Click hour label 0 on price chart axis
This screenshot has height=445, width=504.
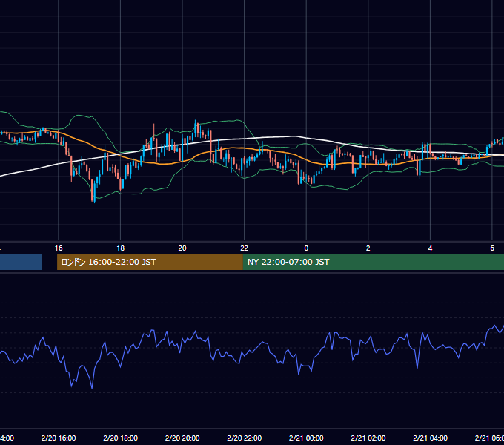pos(306,248)
